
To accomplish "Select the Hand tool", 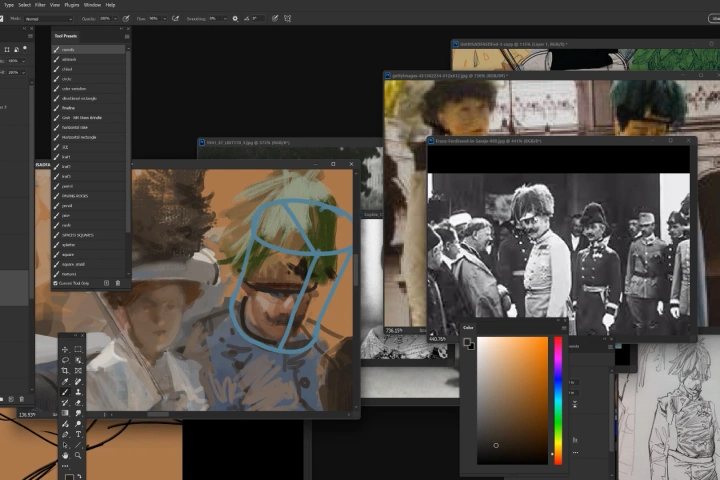I will 65,455.
